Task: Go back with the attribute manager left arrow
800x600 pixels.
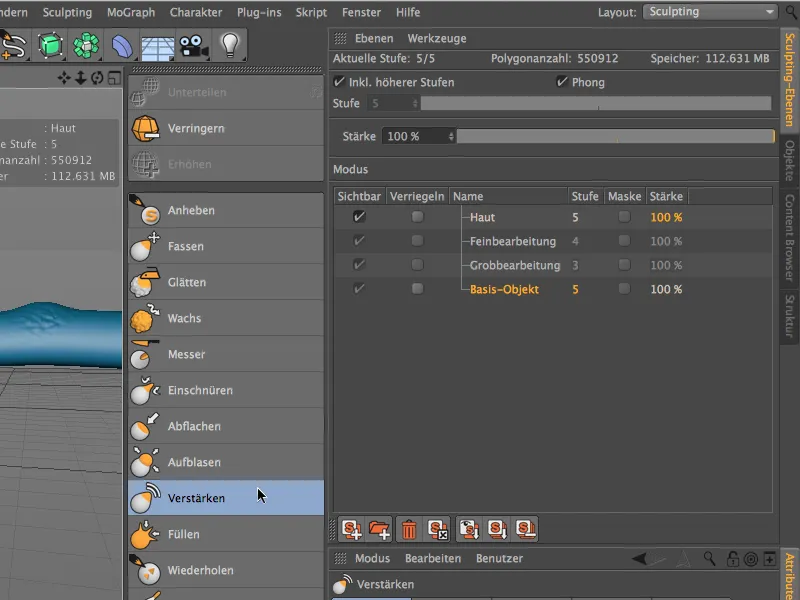Action: [639, 559]
